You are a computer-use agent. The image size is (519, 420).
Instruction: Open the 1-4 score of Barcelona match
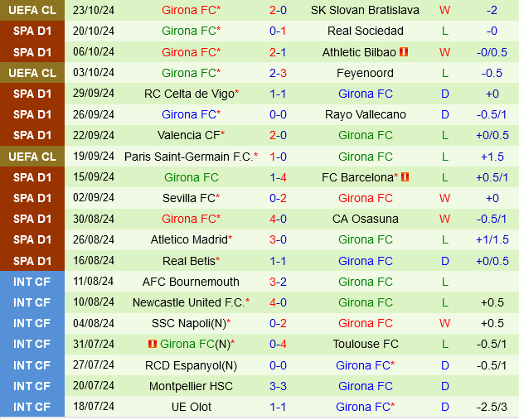point(278,177)
